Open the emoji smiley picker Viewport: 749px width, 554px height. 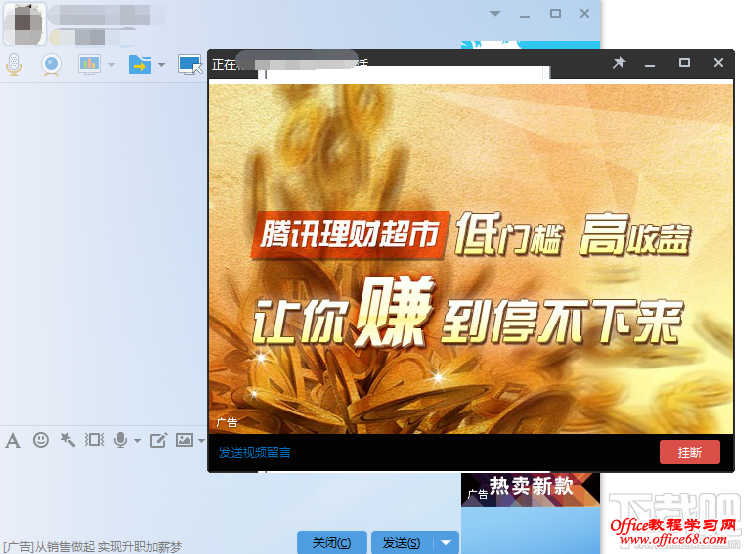click(x=41, y=440)
